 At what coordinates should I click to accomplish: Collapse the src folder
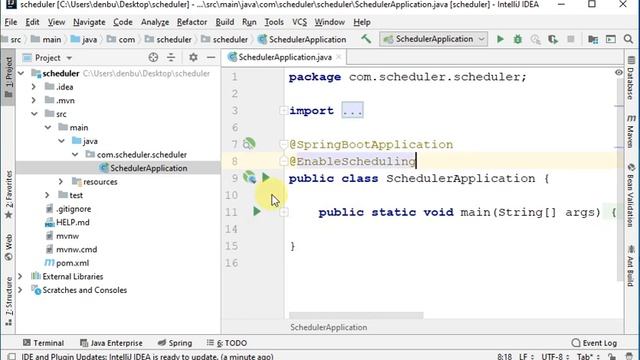point(34,114)
